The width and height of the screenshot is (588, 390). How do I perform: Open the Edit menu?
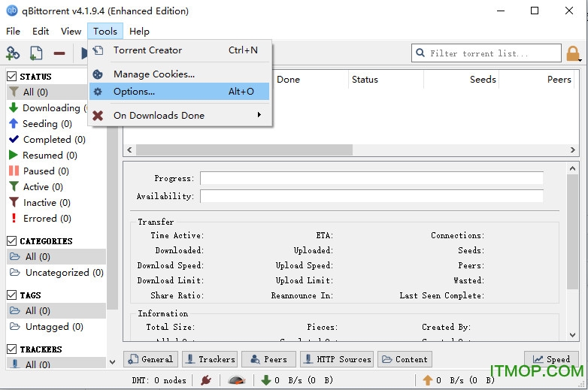click(41, 31)
